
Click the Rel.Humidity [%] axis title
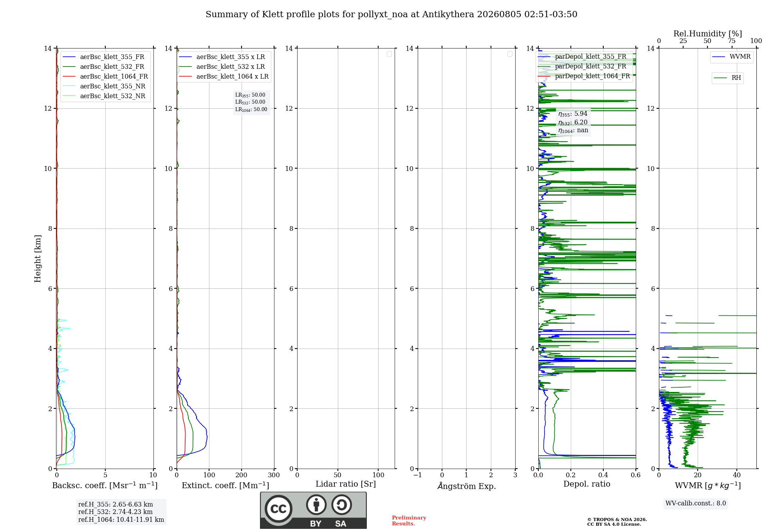[x=707, y=34]
